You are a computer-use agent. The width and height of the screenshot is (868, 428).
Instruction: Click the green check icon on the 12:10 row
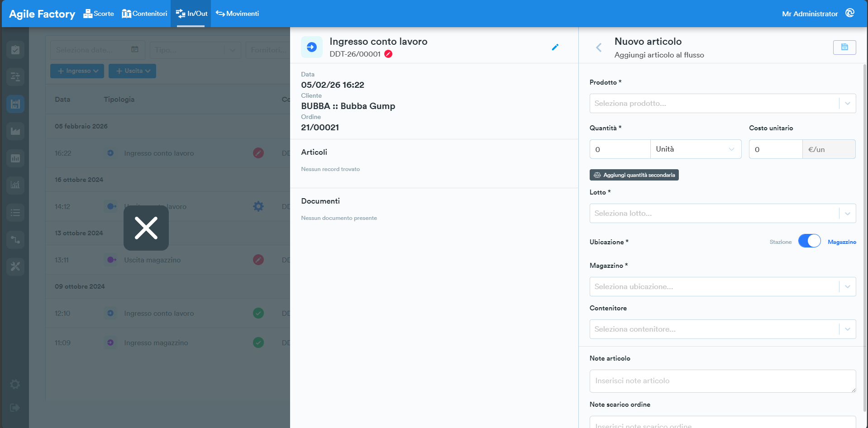tap(258, 313)
